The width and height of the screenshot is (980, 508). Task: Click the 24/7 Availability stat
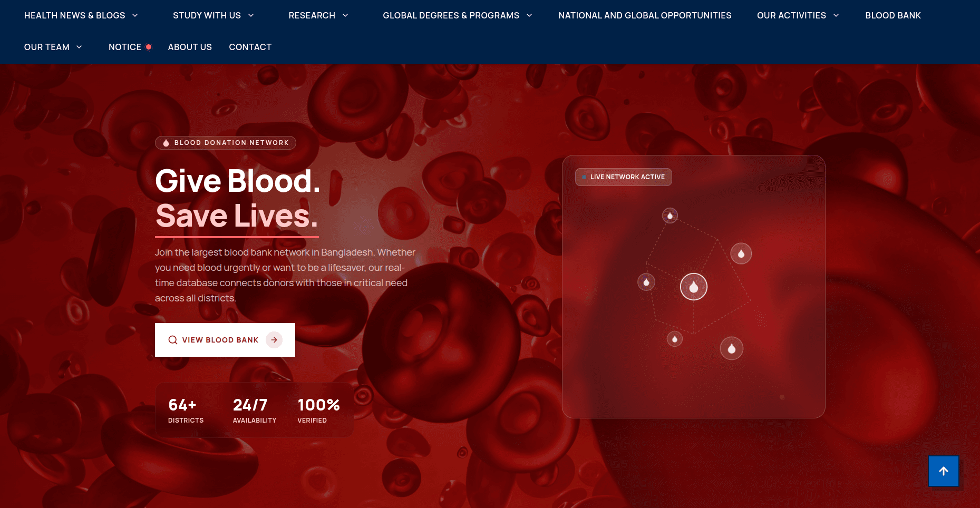255,411
